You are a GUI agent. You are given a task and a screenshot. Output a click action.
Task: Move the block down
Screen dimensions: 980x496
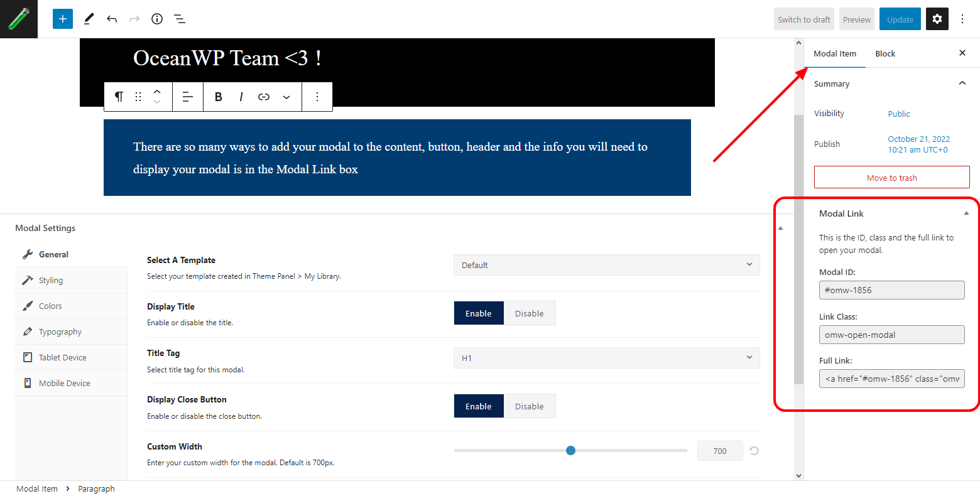pyautogui.click(x=157, y=102)
